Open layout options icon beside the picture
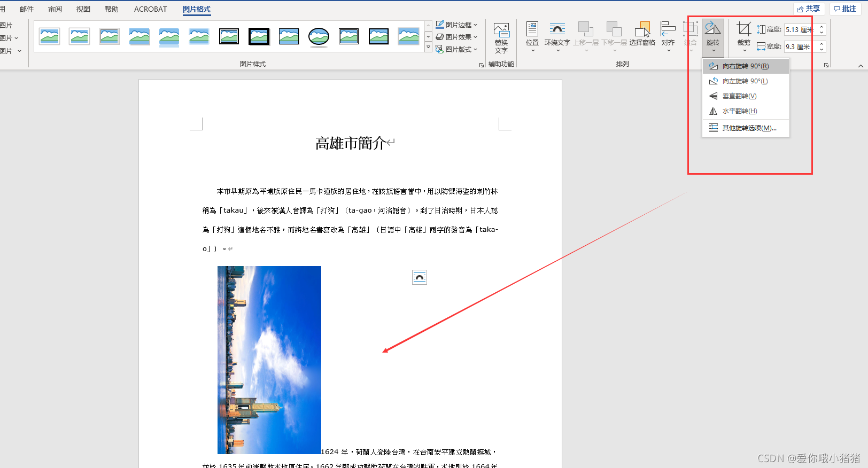 [x=420, y=277]
